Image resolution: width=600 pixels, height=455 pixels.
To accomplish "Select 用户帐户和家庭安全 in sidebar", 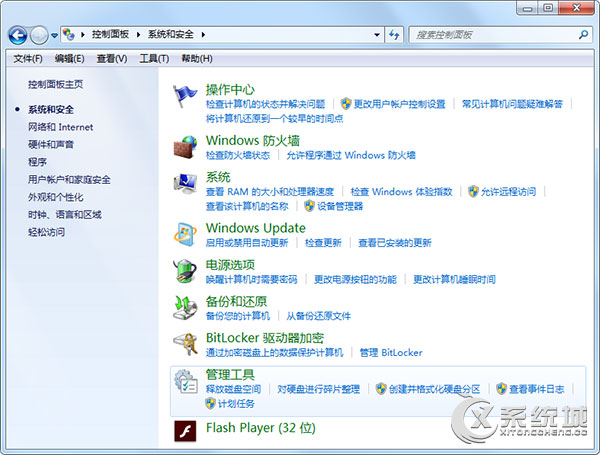I will (69, 179).
